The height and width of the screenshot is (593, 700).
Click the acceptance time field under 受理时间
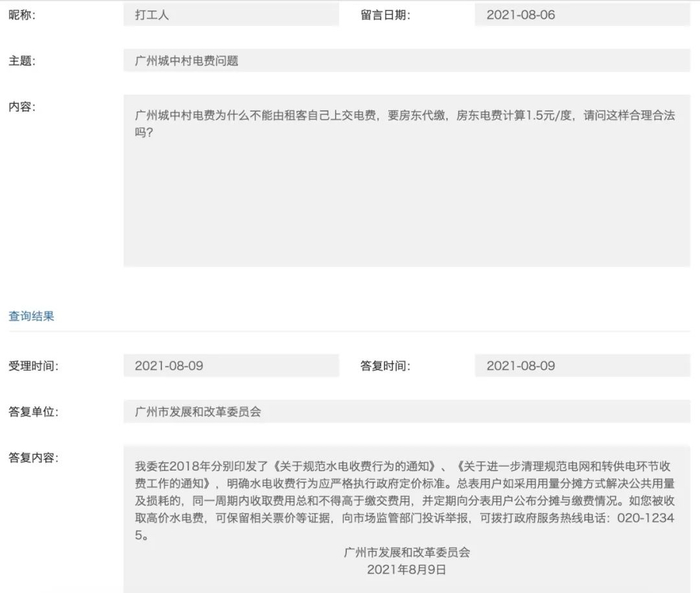pos(231,366)
